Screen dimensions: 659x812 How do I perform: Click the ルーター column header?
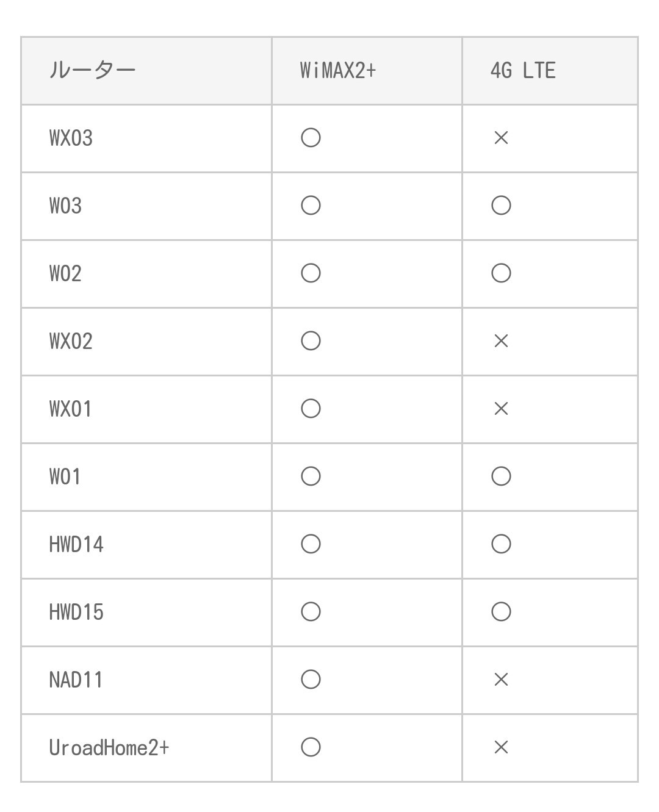tap(92, 70)
